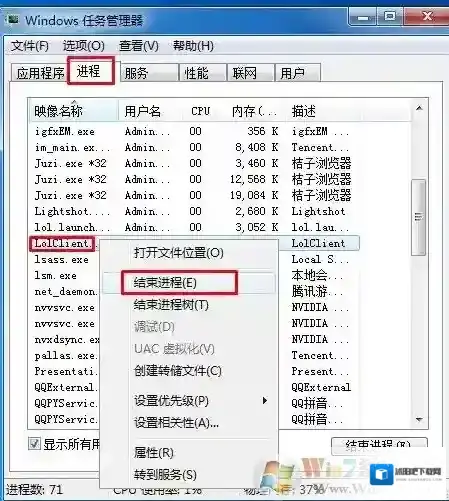Select the lsass.exe process row
Image resolution: width=449 pixels, height=501 pixels.
tap(65, 259)
